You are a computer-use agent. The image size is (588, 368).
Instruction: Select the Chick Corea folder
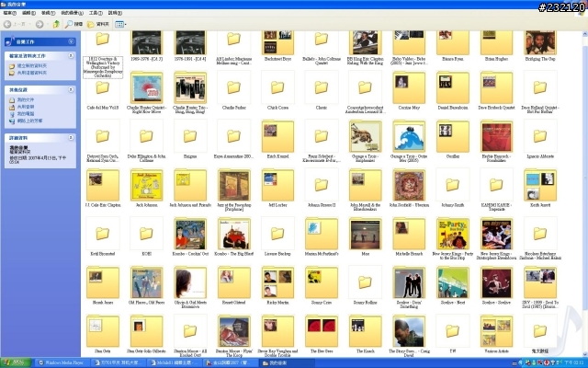click(x=277, y=89)
